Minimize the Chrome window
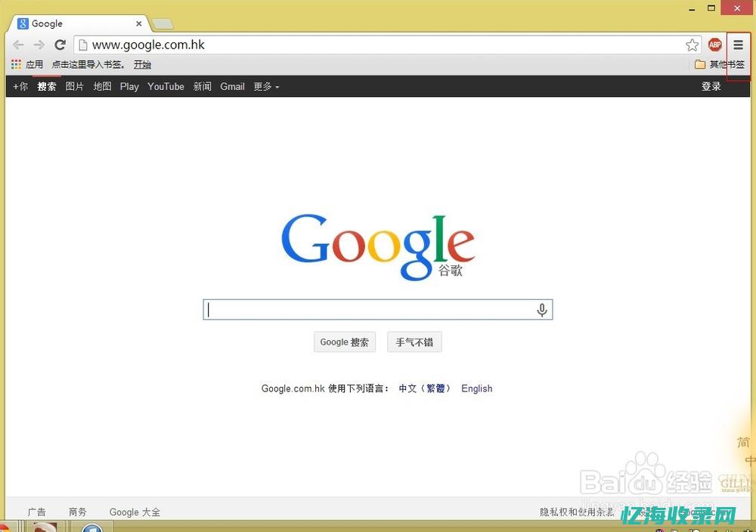 (692, 8)
